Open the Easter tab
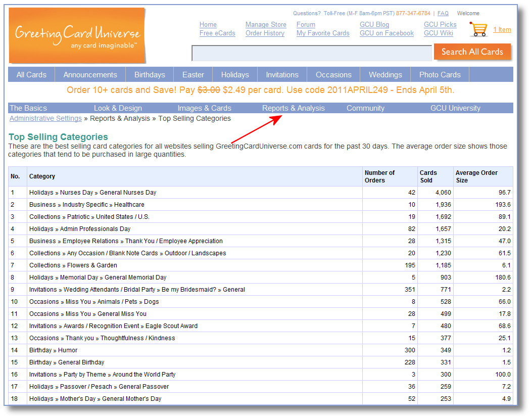This screenshot has height=416, width=532. pos(193,75)
